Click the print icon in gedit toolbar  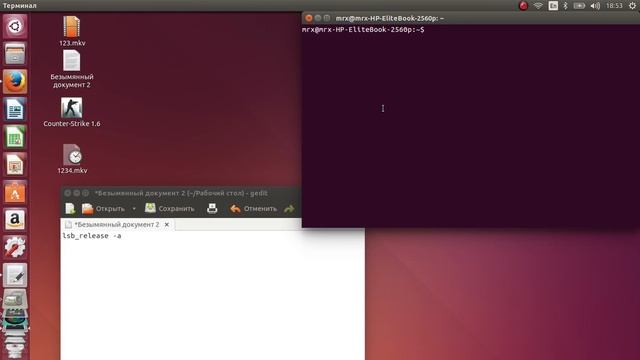click(212, 209)
